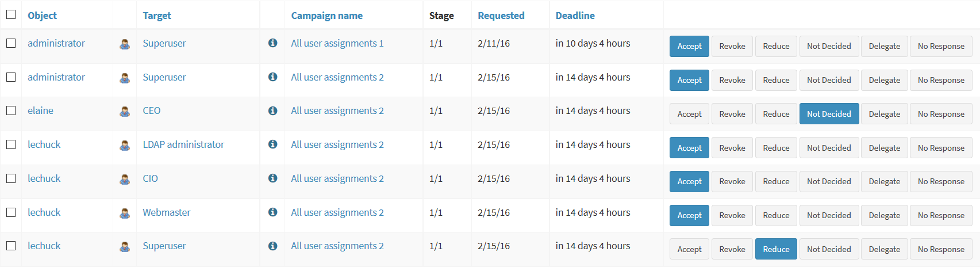Mark No Response for Webmaster row
The height and width of the screenshot is (267, 980).
(941, 215)
